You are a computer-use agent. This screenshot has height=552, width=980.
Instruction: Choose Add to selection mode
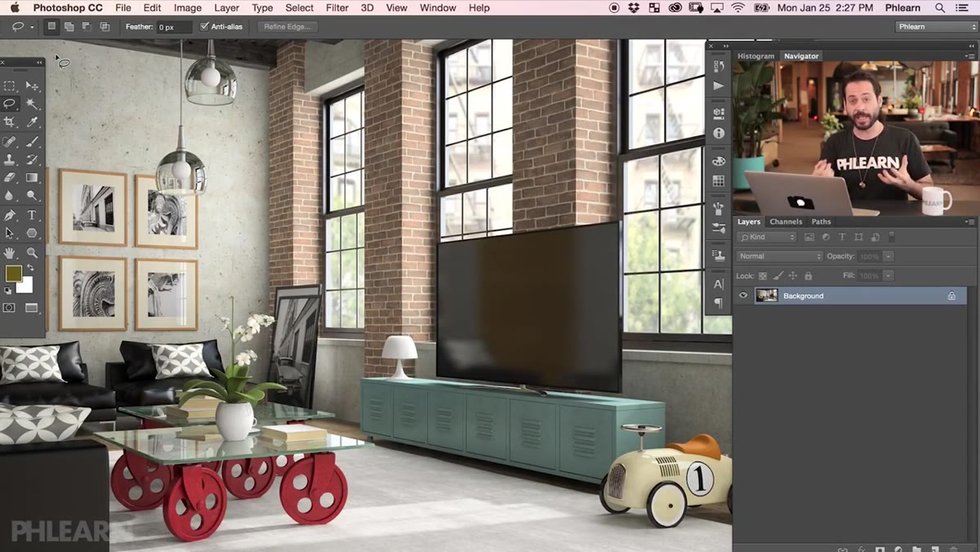pyautogui.click(x=69, y=27)
